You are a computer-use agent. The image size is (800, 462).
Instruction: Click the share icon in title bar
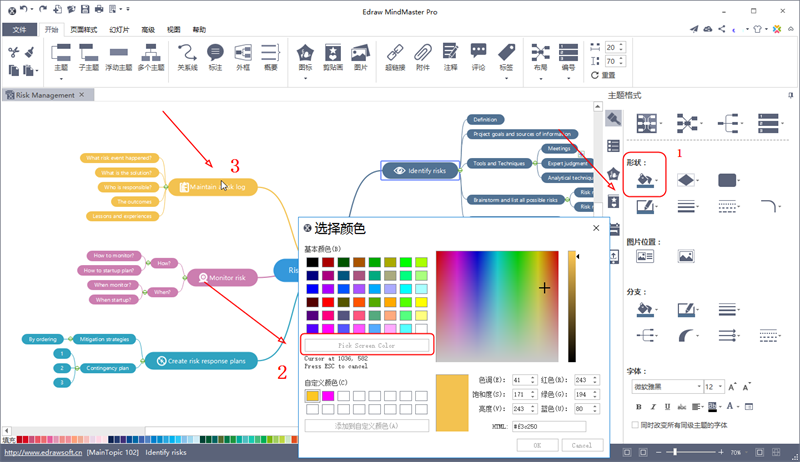pyautogui.click(x=721, y=29)
